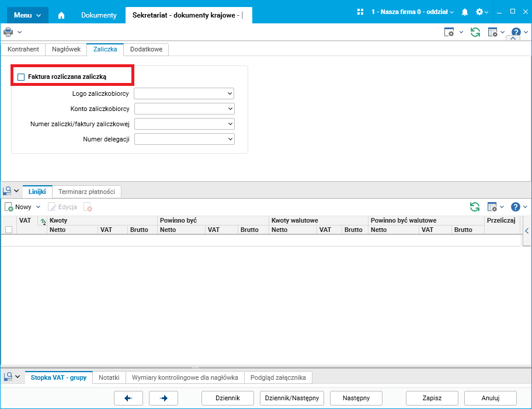Collapse the header panel with the up chevron

pyautogui.click(x=513, y=39)
